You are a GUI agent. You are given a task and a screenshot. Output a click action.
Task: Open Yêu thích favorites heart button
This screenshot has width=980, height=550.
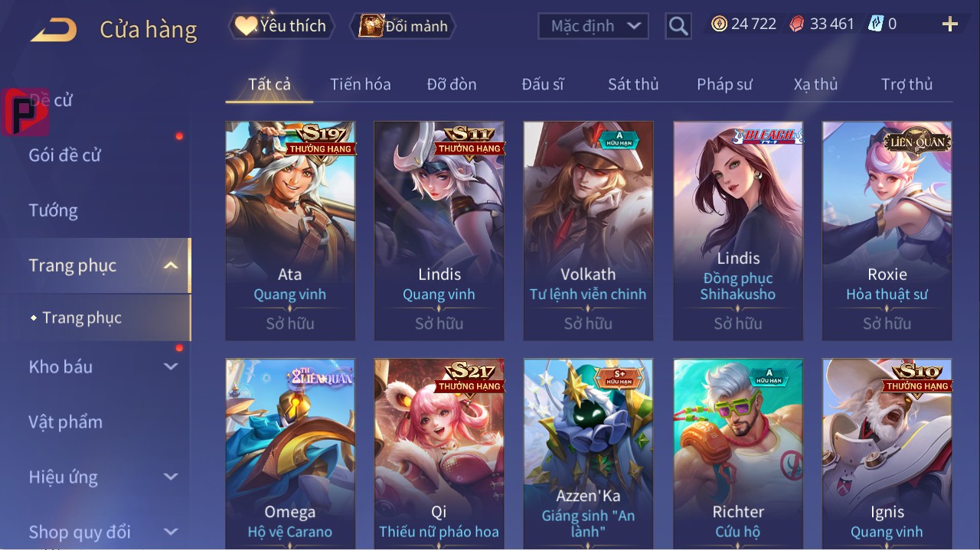[x=282, y=26]
